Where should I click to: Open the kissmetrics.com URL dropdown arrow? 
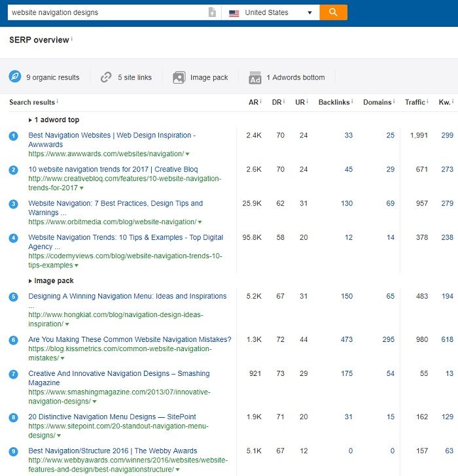pos(63,358)
